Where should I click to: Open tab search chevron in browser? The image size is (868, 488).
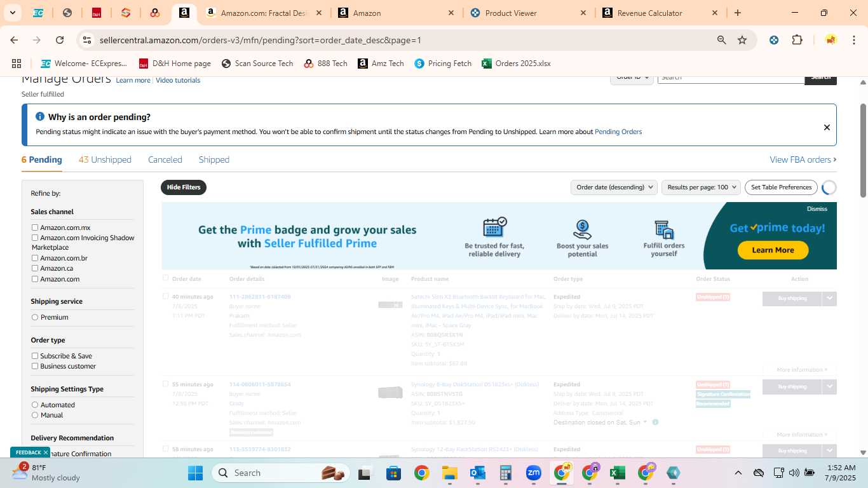click(12, 13)
